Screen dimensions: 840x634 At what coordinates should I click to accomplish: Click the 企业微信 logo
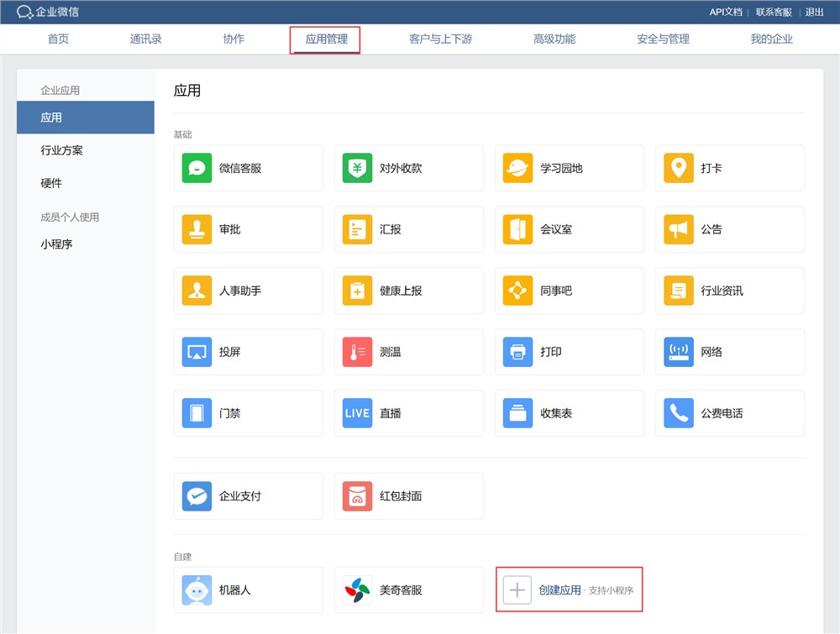[48, 11]
